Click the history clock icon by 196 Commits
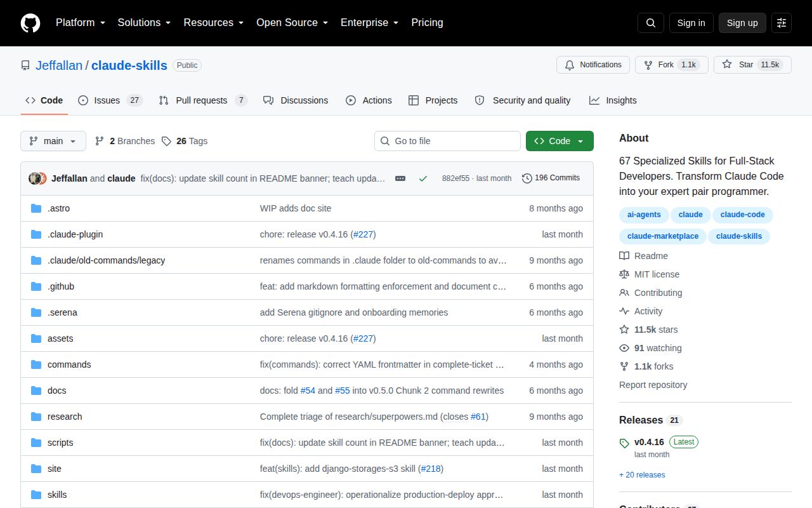Viewport: 812px width, 508px height. coord(527,178)
